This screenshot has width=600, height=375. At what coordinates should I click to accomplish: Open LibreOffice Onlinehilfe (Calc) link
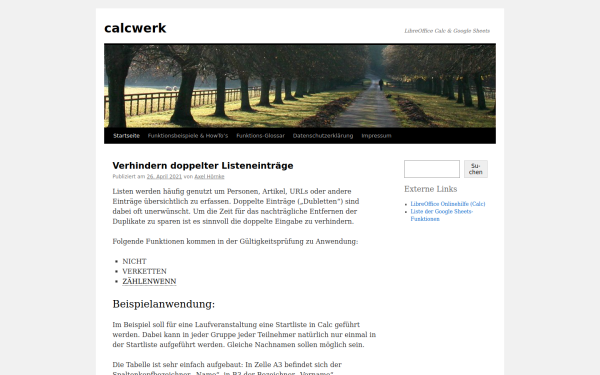(x=448, y=204)
